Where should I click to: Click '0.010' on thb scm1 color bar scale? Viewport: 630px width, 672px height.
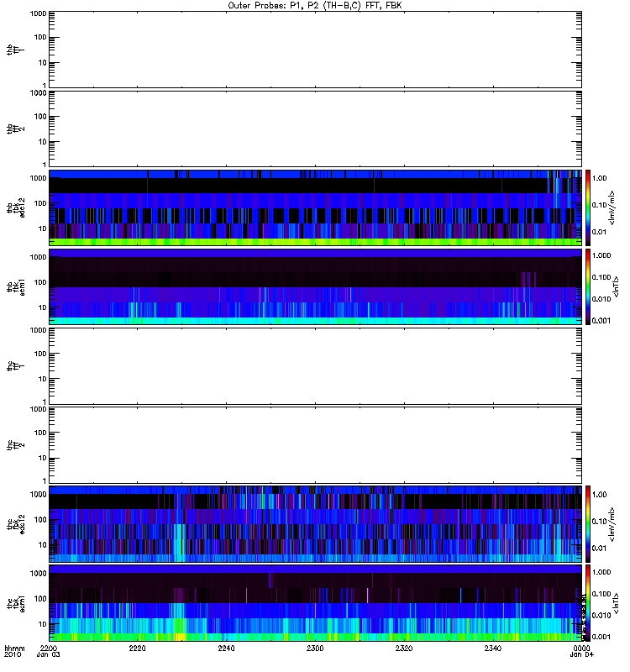pyautogui.click(x=601, y=299)
